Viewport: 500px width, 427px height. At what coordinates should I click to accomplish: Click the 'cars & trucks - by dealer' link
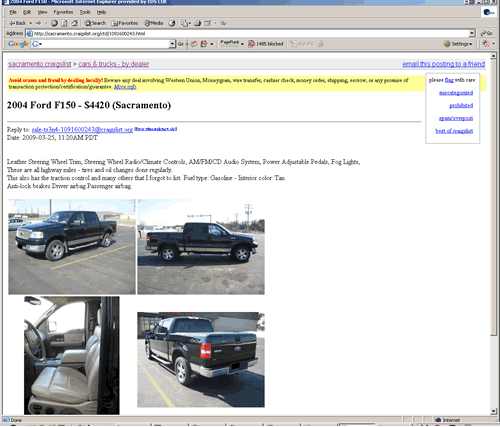click(114, 64)
